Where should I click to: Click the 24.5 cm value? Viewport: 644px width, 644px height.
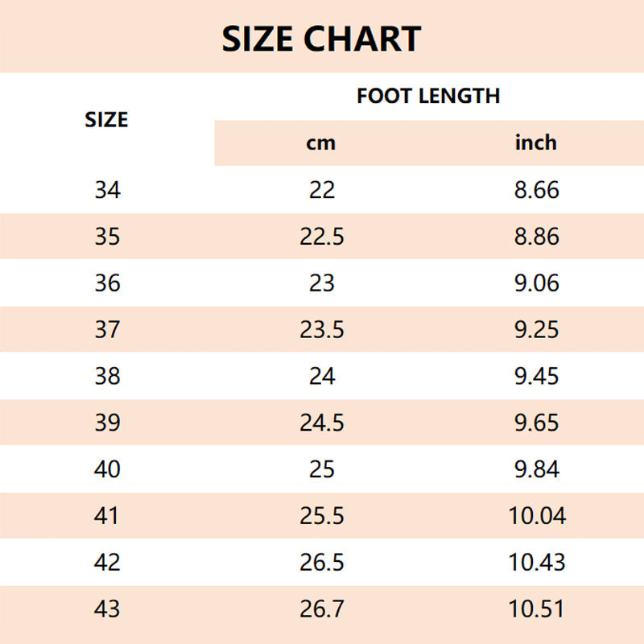(x=321, y=423)
